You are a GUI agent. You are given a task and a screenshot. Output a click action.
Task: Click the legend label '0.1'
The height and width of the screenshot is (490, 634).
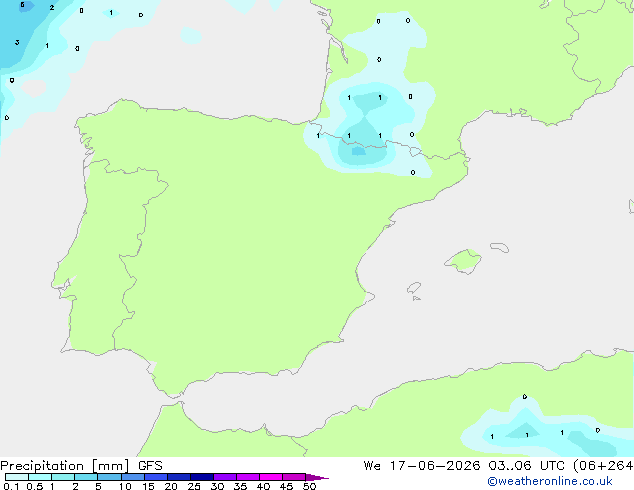pos(11,486)
